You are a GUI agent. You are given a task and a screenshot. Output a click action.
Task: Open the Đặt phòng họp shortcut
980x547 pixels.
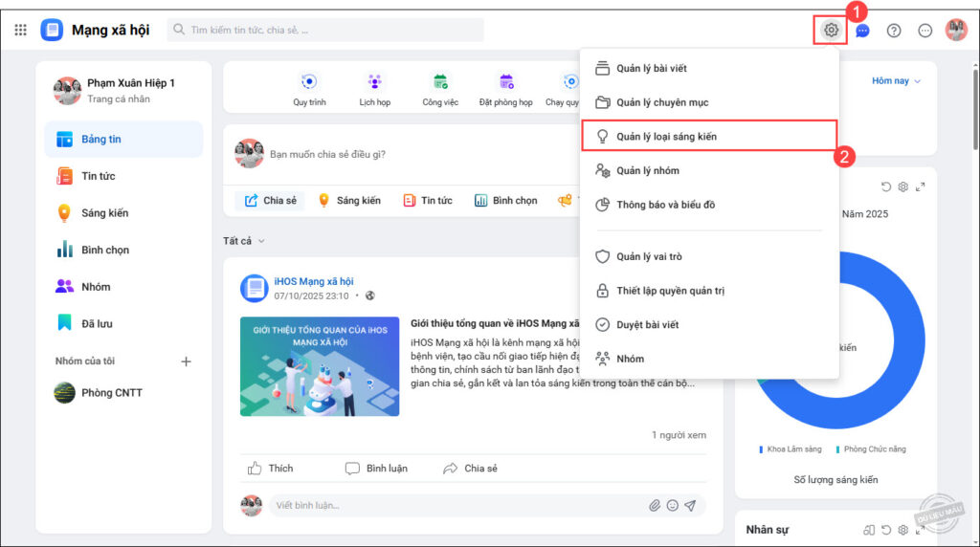pos(505,89)
